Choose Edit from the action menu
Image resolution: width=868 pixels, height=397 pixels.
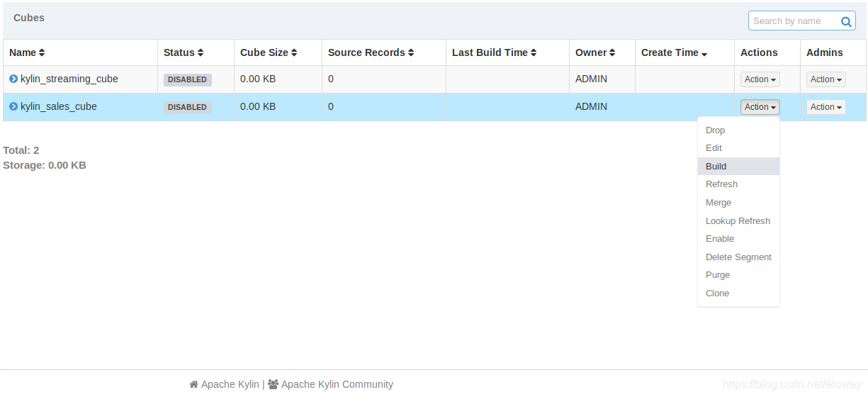(738, 148)
